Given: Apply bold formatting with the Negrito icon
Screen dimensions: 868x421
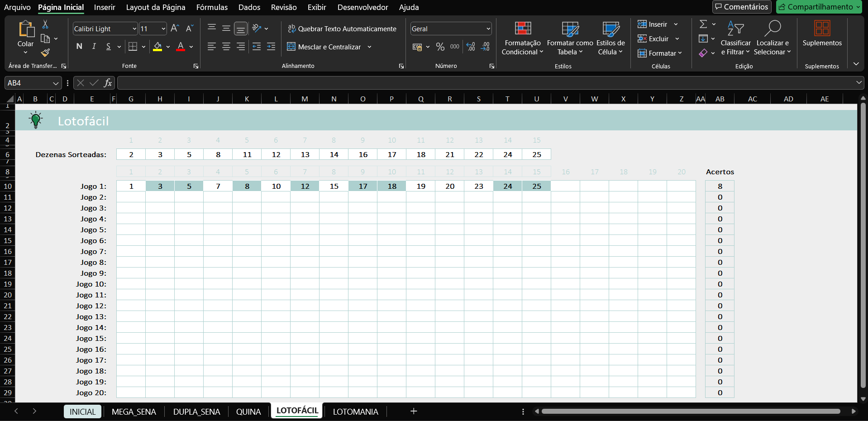Looking at the screenshot, I should (x=79, y=46).
